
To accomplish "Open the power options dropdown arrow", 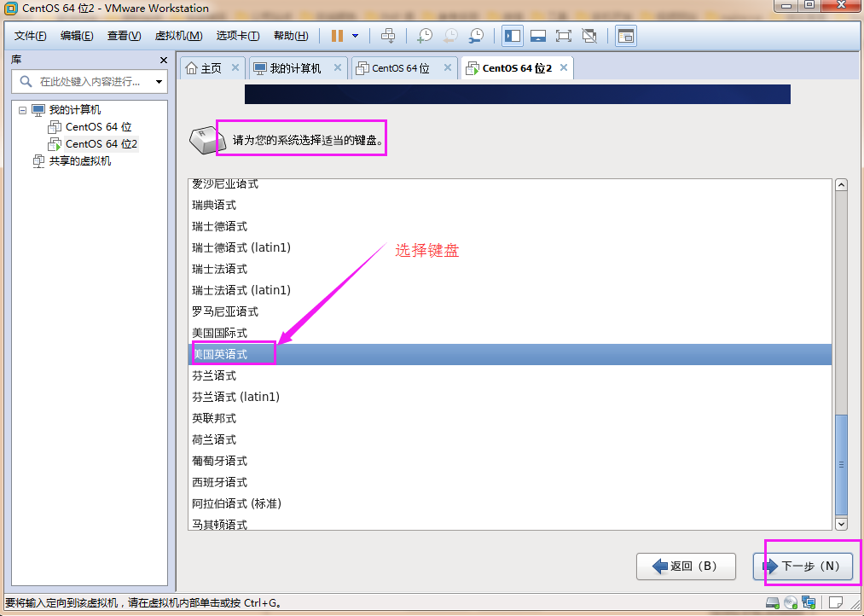I will click(356, 36).
